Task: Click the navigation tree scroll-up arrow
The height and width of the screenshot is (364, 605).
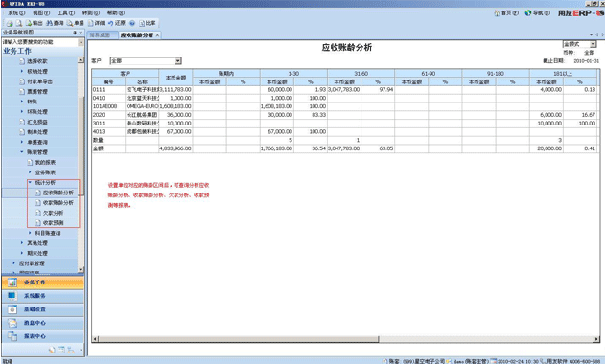Action: (81, 59)
